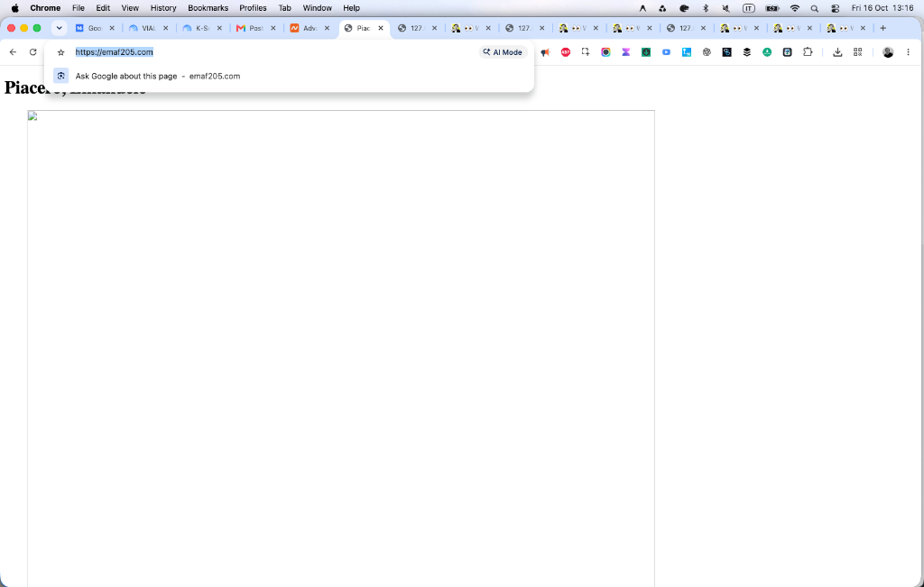The image size is (924, 587).
Task: Close the Gmail Post tab
Action: (x=273, y=28)
